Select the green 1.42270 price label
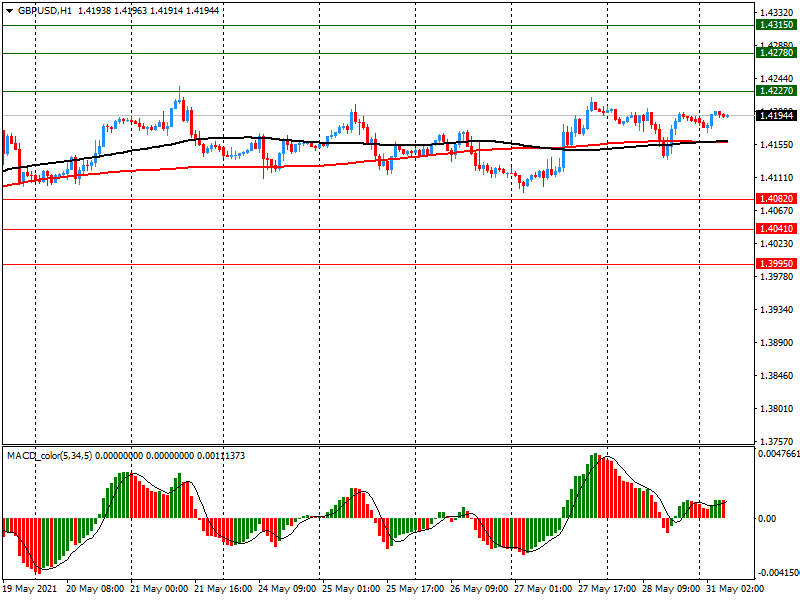 [x=775, y=91]
